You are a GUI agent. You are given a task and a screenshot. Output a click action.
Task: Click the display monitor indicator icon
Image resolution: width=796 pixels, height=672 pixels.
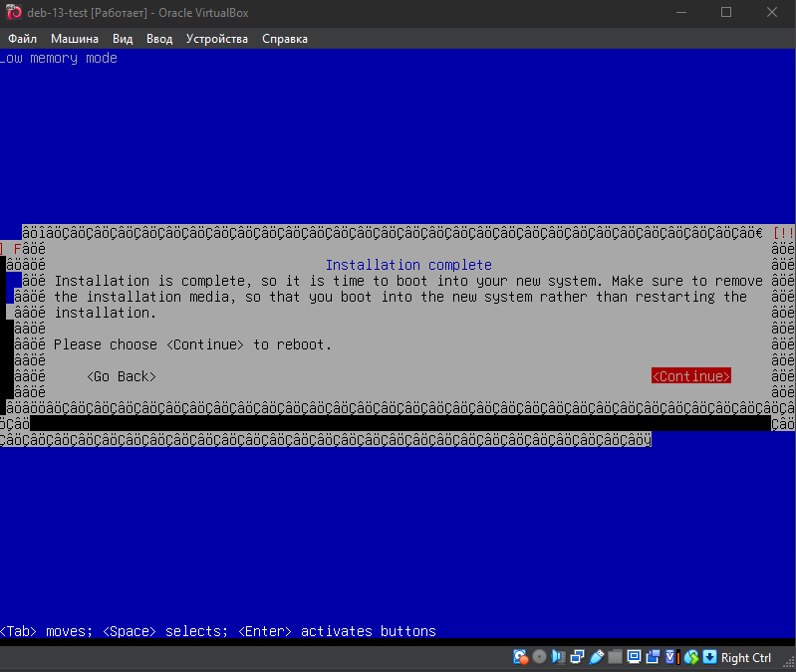[x=634, y=657]
